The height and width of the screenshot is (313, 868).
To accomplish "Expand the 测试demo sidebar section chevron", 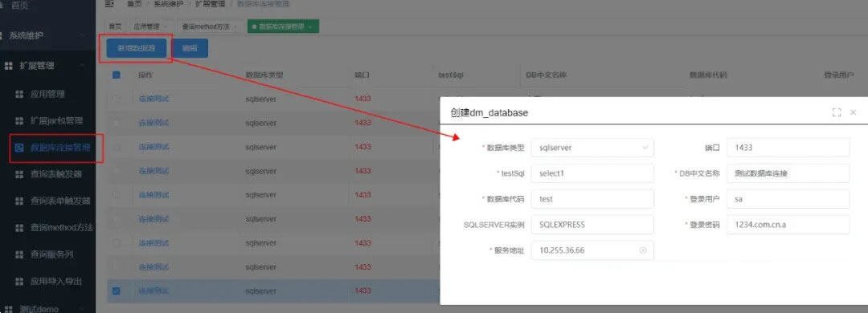I will click(83, 308).
